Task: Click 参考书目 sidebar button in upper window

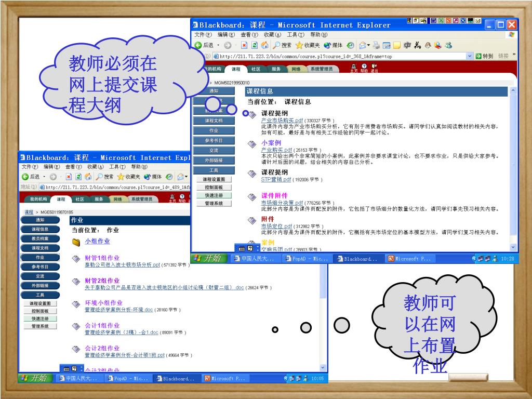Action: [214, 140]
